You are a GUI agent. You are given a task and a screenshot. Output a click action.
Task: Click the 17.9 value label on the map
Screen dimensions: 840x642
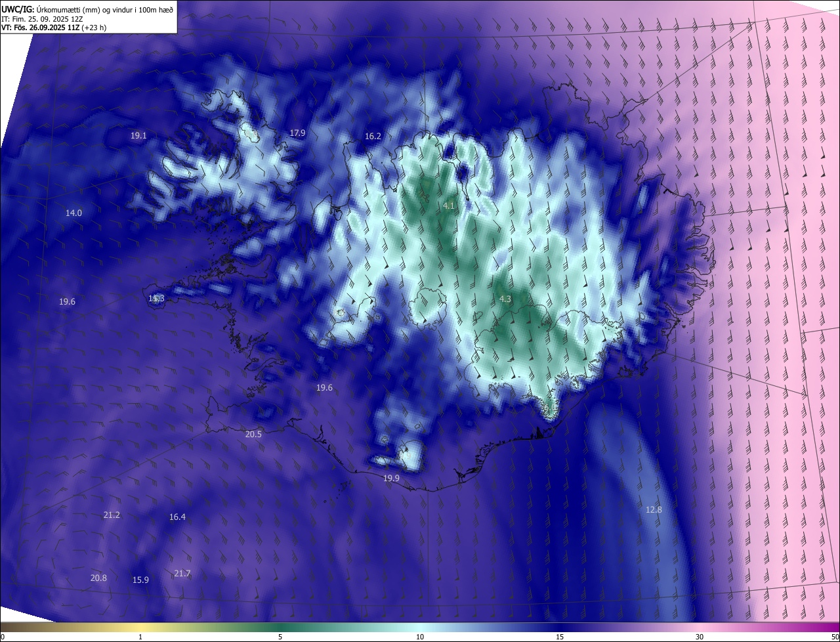(298, 133)
